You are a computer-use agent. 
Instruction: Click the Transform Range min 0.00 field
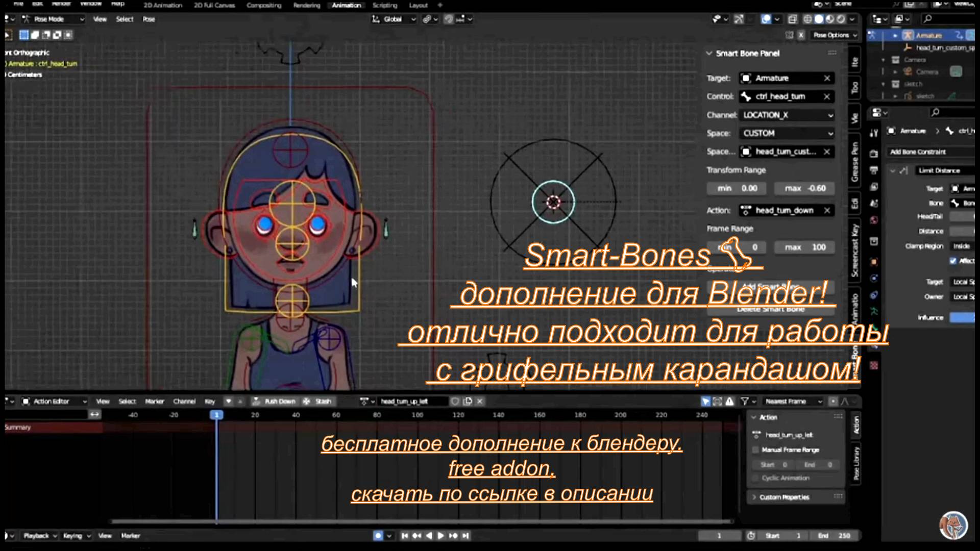click(736, 188)
